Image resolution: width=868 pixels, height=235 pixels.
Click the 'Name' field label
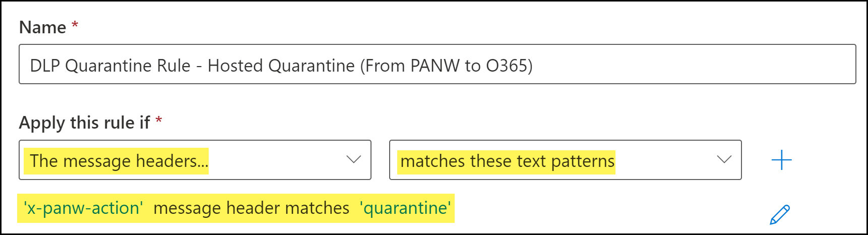(x=42, y=27)
